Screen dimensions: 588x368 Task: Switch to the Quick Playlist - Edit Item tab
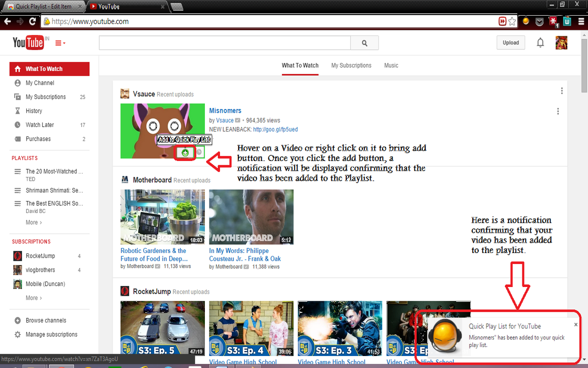pyautogui.click(x=44, y=6)
